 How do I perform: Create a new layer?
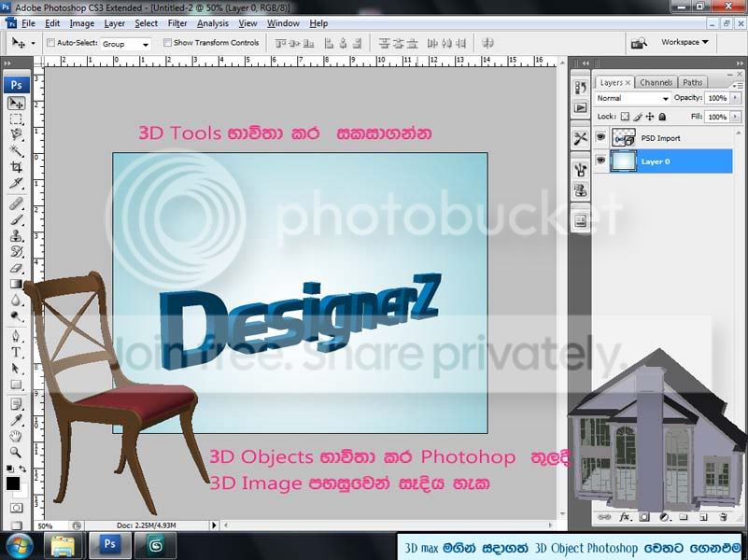click(x=703, y=517)
